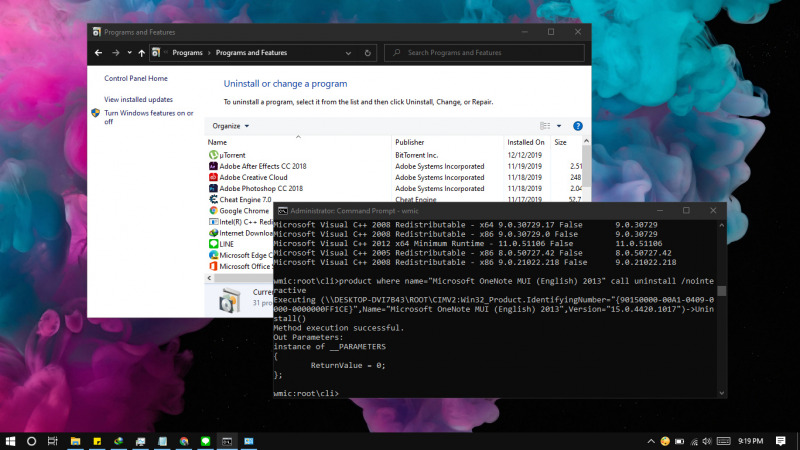Open the Organize dropdown menu

[231, 126]
